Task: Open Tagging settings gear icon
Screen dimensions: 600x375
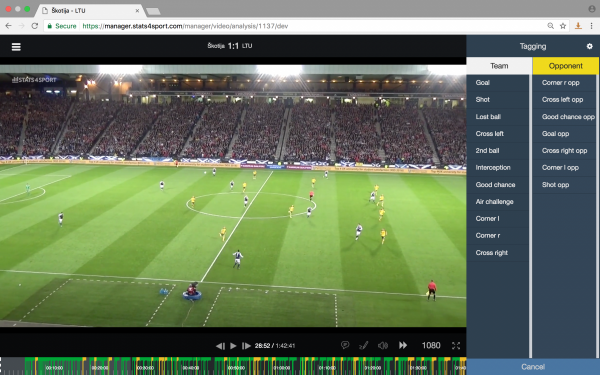Action: (589, 46)
